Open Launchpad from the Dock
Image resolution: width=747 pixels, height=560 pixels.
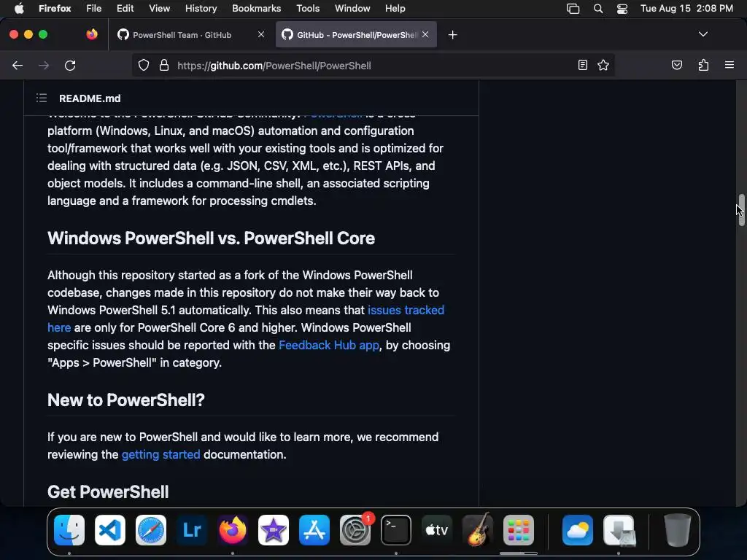coord(519,530)
